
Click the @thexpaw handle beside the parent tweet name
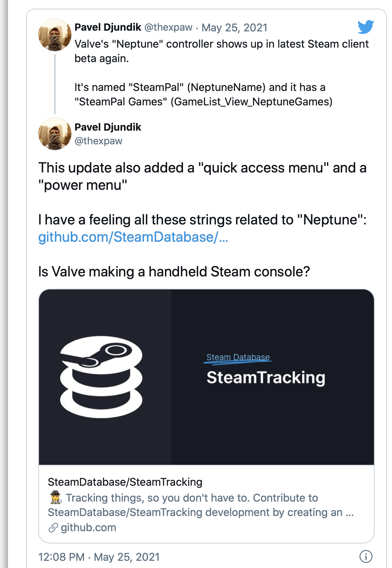pyautogui.click(x=168, y=27)
